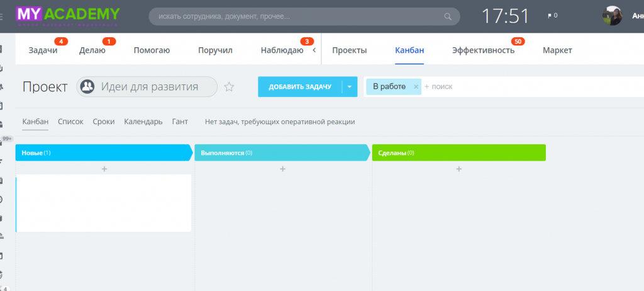The height and width of the screenshot is (291, 644).
Task: Click the filter поиск input field
Action: click(x=532, y=87)
